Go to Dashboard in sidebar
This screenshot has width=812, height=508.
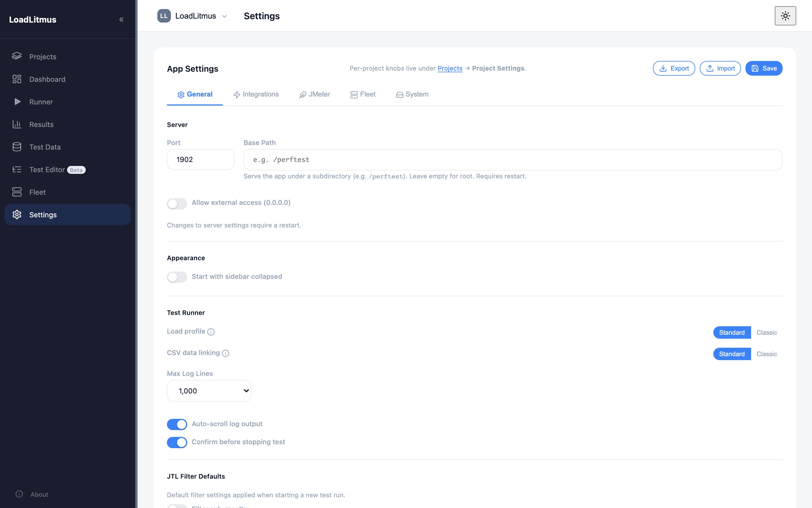coord(67,79)
